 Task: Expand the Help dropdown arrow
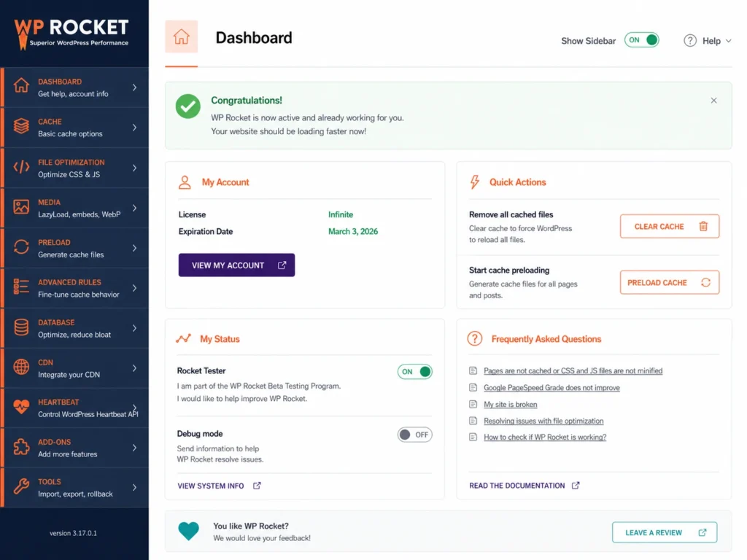click(729, 41)
